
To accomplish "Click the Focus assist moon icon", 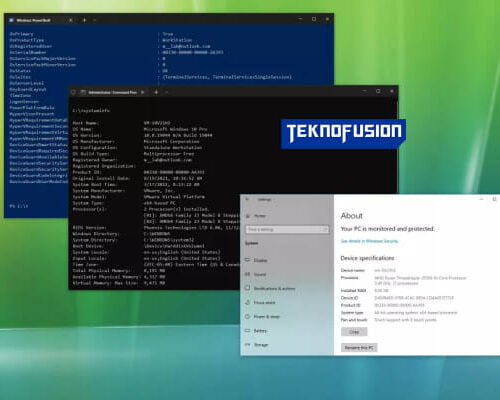I will [x=248, y=302].
